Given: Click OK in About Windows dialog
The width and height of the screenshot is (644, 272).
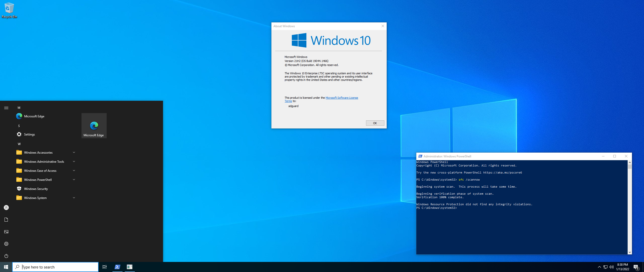Looking at the screenshot, I should [375, 123].
